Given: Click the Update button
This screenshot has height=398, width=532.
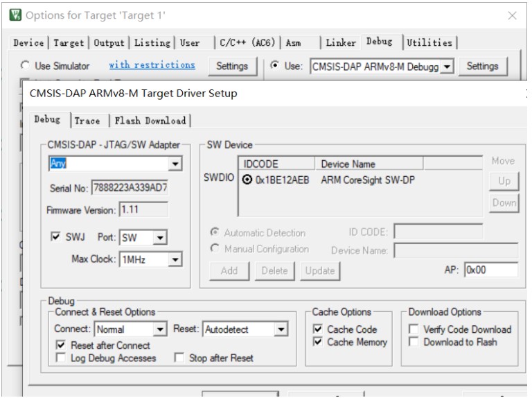Looking at the screenshot, I should point(320,271).
